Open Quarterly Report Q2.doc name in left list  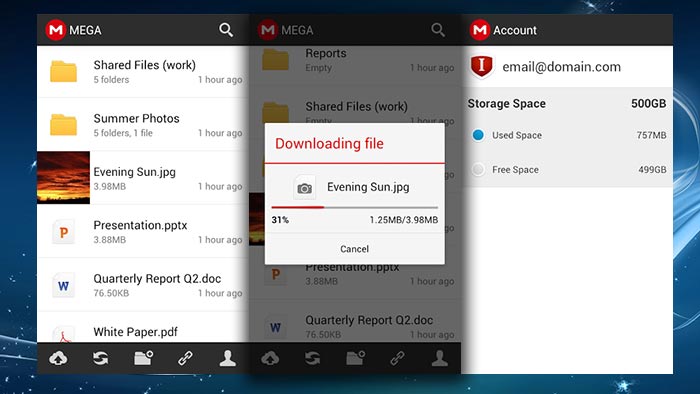pyautogui.click(x=157, y=279)
